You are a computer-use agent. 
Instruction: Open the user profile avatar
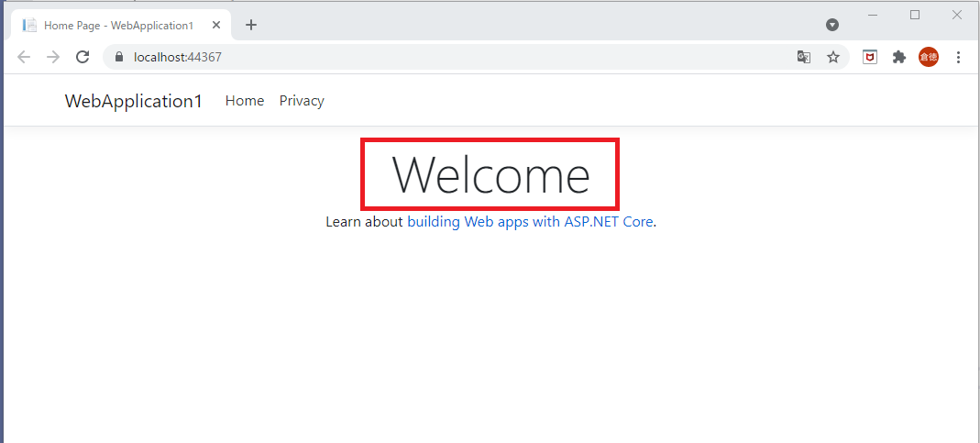[928, 57]
